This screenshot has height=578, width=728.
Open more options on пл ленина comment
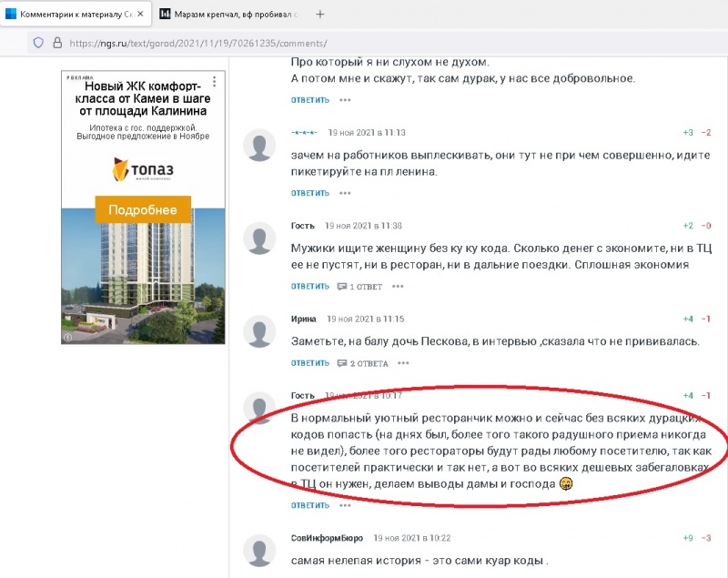point(345,193)
